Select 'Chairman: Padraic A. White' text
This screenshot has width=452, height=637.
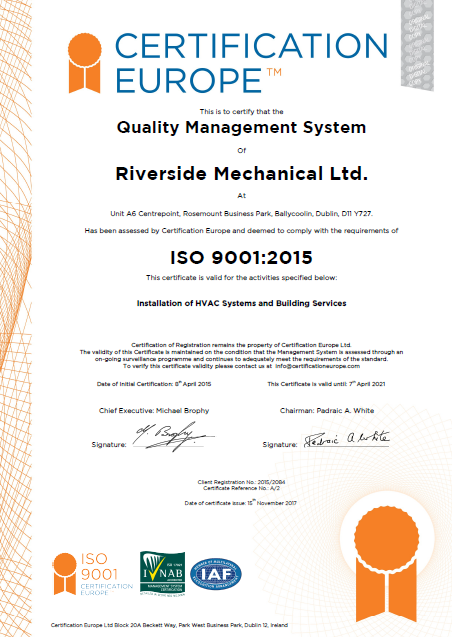pyautogui.click(x=327, y=411)
